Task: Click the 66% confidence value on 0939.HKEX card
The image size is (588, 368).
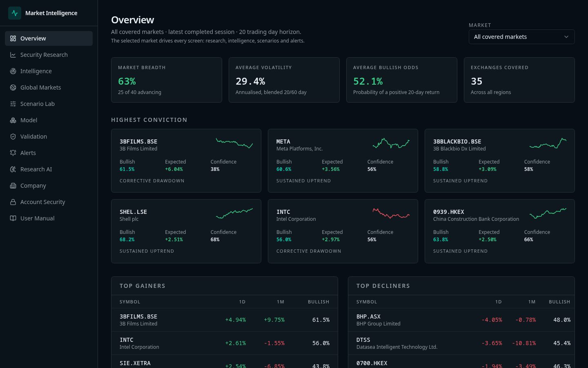Action: click(x=528, y=240)
